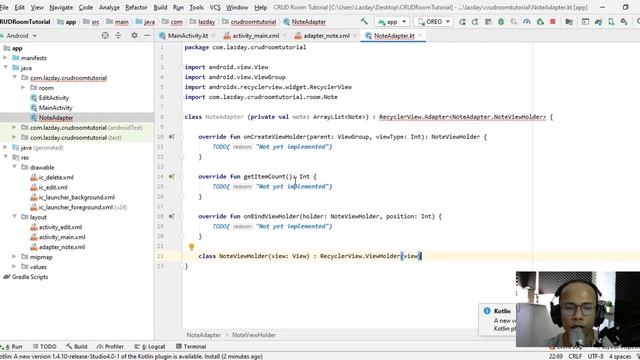Toggle the Profiler tool window
This screenshot has height=360, width=640.
[x=110, y=347]
